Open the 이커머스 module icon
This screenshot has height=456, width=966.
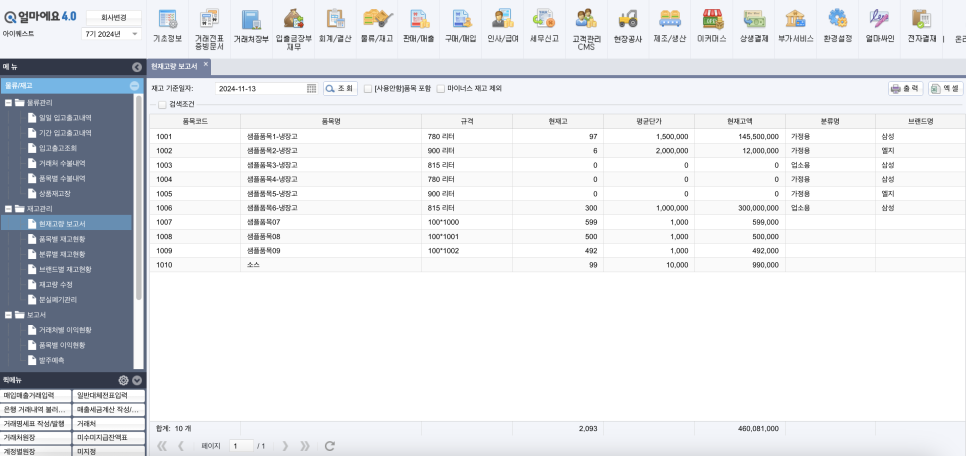click(712, 25)
